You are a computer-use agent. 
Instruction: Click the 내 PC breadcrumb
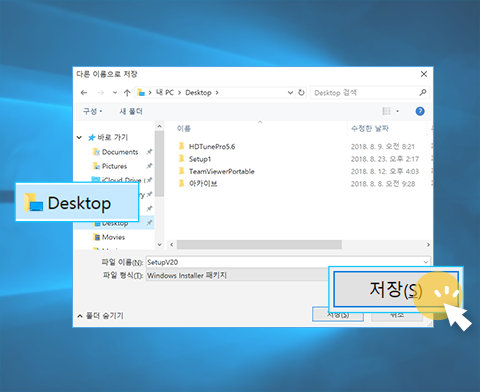pos(165,93)
